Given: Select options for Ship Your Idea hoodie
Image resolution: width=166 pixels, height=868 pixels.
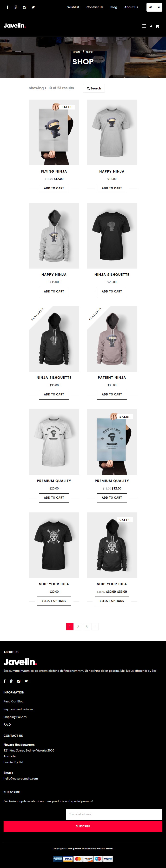Looking at the screenshot, I should point(112,600).
